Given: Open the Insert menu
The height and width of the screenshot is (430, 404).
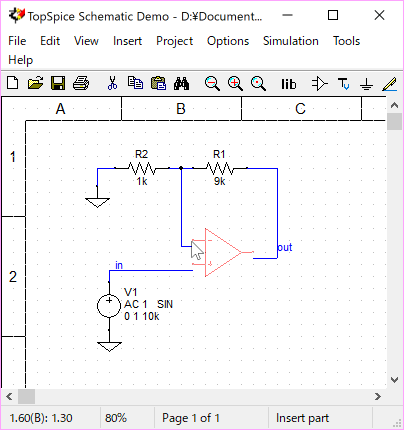Looking at the screenshot, I should click(127, 41).
